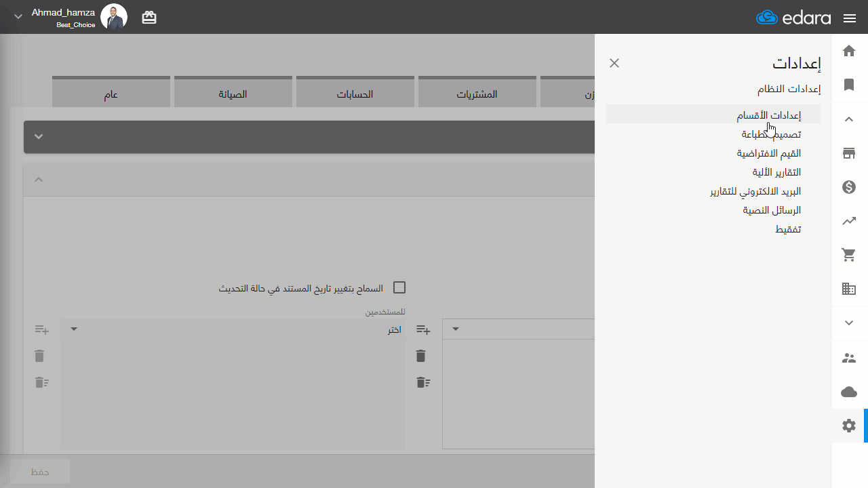This screenshot has height=488, width=868.
Task: Switch to the الصيانة tab
Action: [233, 92]
